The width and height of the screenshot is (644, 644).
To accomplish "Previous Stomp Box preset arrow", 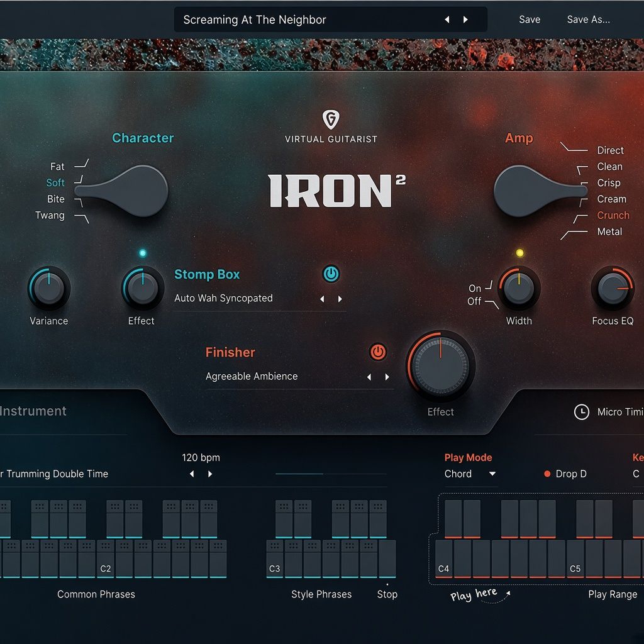I will coord(322,299).
